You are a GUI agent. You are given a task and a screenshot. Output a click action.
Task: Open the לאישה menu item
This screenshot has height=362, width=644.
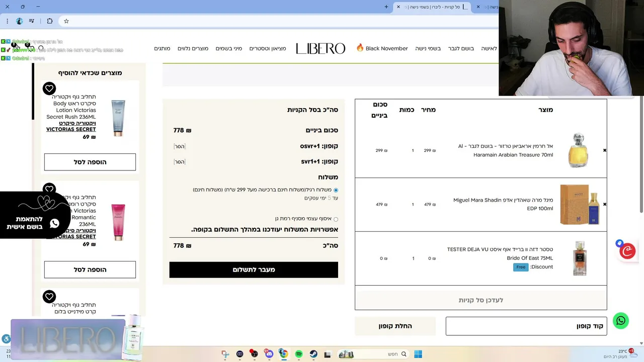click(x=489, y=48)
